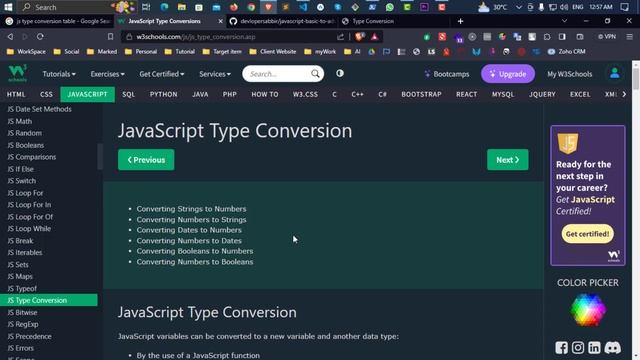
Task: Expand Windows system tray hidden icons
Action: pos(518,7)
